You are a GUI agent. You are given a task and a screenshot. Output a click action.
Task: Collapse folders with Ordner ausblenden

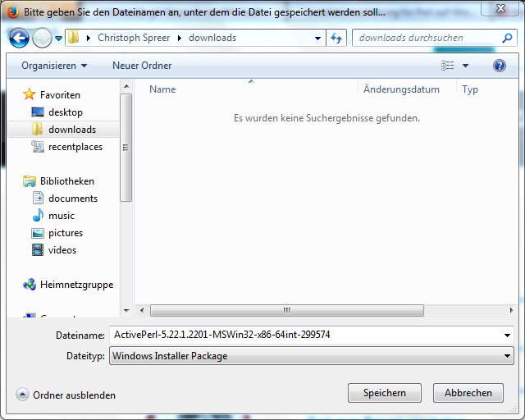point(66,395)
